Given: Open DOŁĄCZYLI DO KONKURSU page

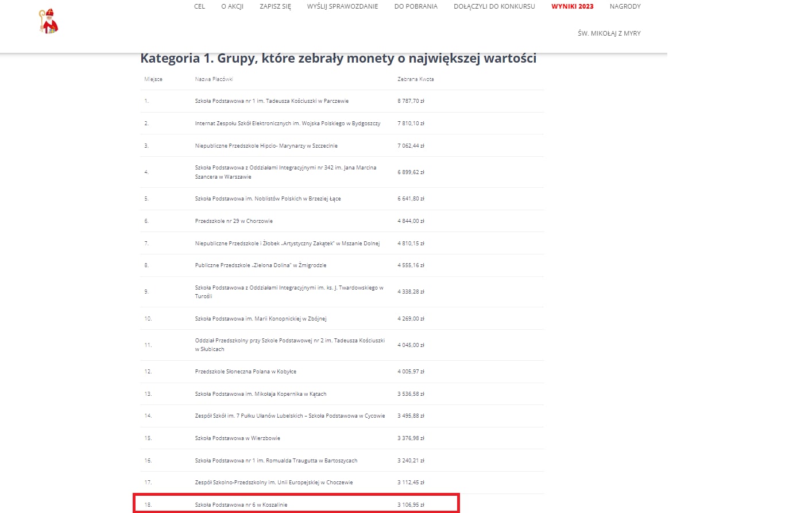Looking at the screenshot, I should click(494, 6).
